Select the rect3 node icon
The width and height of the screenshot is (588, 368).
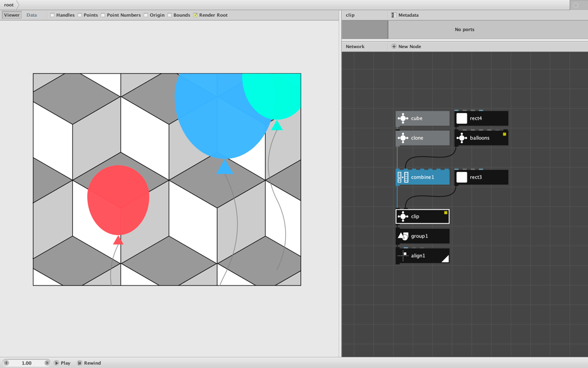click(x=462, y=177)
